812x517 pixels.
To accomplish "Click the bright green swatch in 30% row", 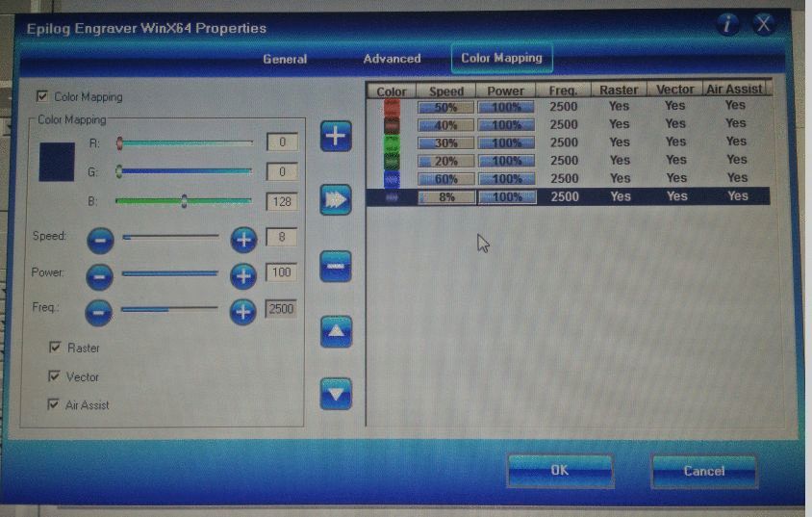I will (x=392, y=143).
